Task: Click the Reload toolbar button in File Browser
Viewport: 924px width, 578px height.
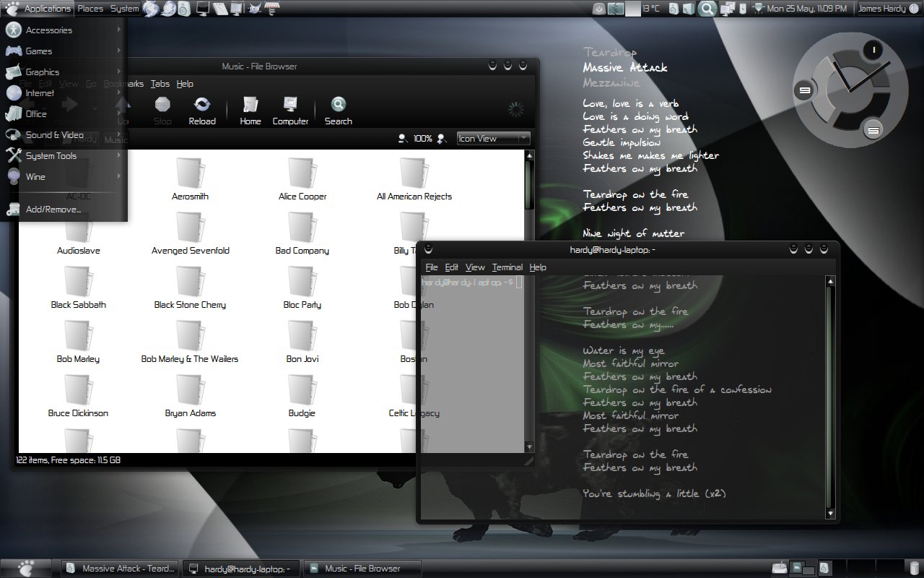Action: tap(202, 111)
